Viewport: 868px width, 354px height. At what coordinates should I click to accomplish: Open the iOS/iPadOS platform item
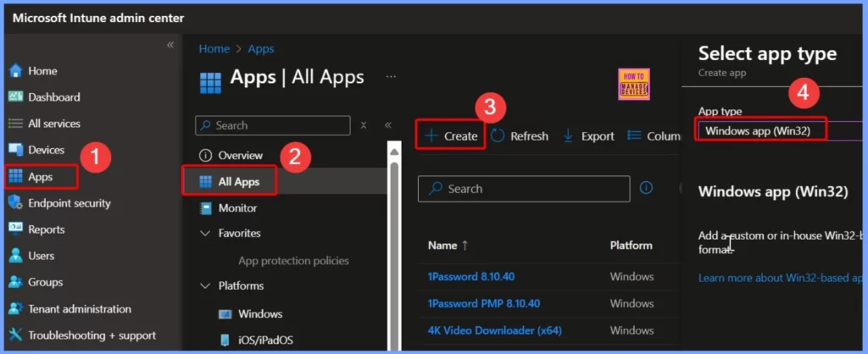265,340
